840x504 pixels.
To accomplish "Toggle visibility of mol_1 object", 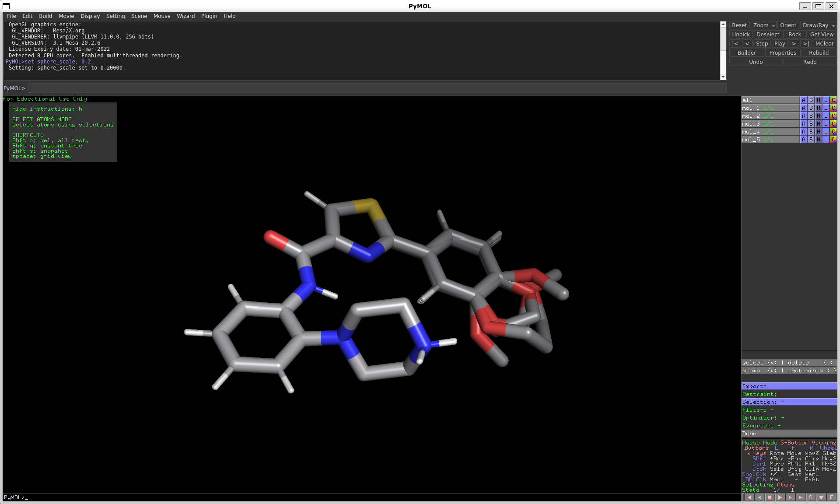I will pyautogui.click(x=770, y=108).
